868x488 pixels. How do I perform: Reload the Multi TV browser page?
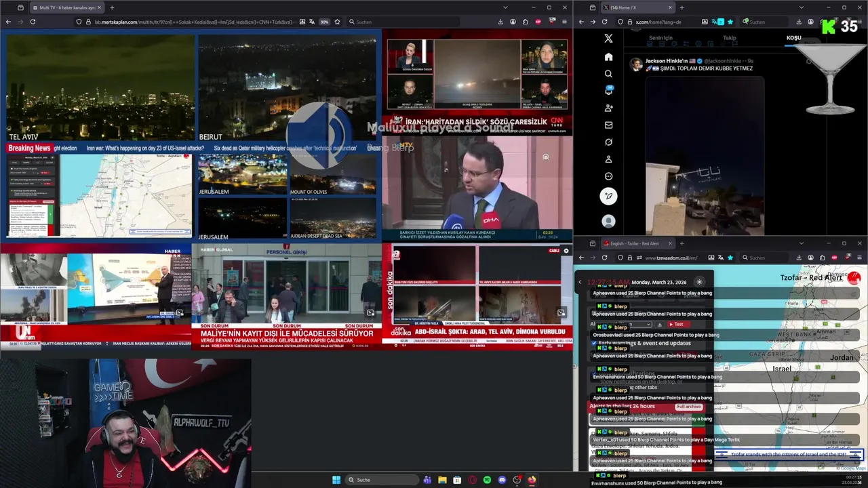tap(33, 22)
